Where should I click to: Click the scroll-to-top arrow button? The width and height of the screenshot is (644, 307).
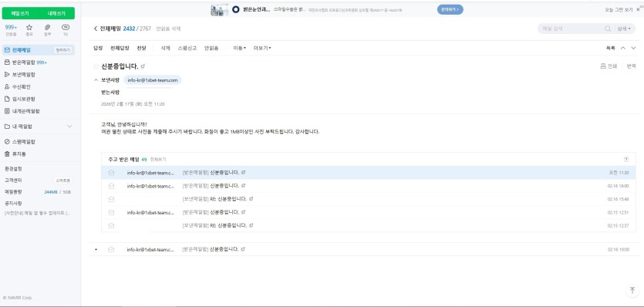pyautogui.click(x=632, y=290)
